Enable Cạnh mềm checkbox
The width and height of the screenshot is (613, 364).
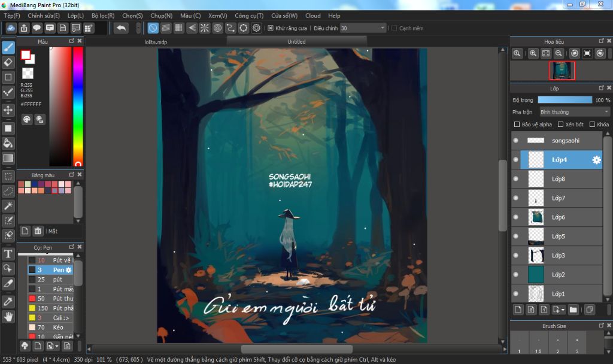(x=394, y=28)
